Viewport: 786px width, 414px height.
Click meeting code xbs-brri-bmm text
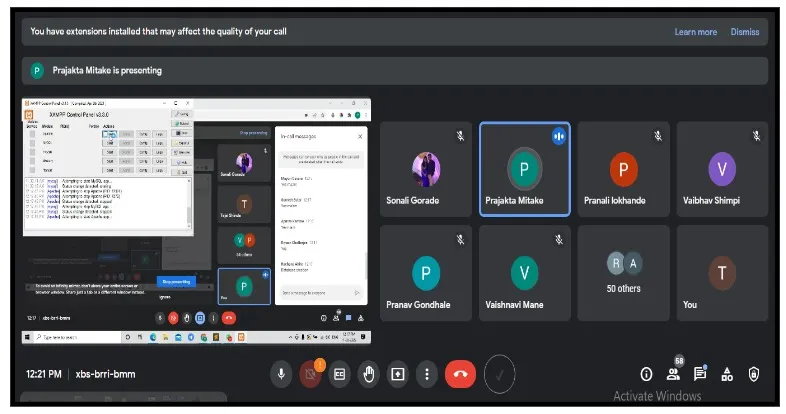[x=105, y=374]
